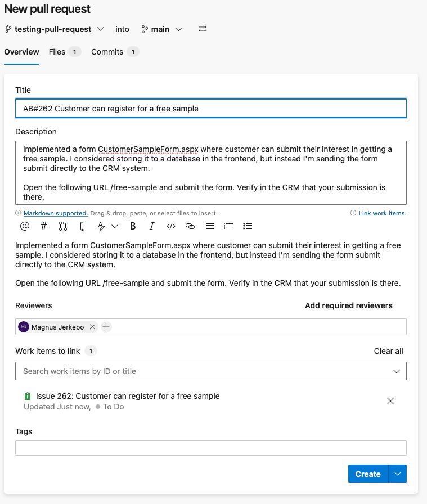The width and height of the screenshot is (427, 504).
Task: Open the Search work items combo box
Action: [211, 371]
